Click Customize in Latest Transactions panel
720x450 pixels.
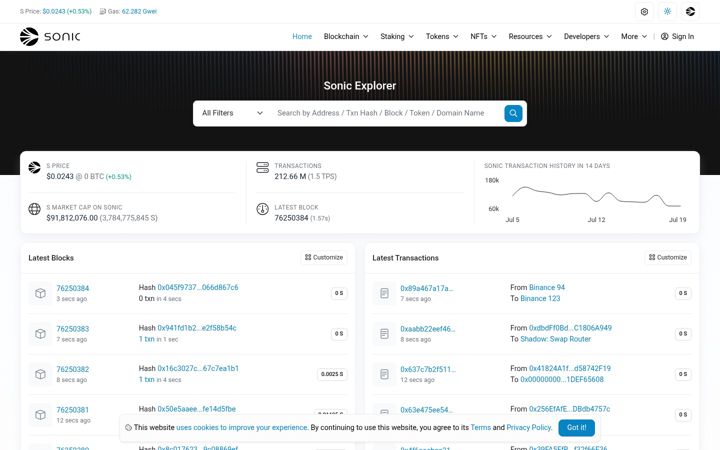pyautogui.click(x=668, y=258)
